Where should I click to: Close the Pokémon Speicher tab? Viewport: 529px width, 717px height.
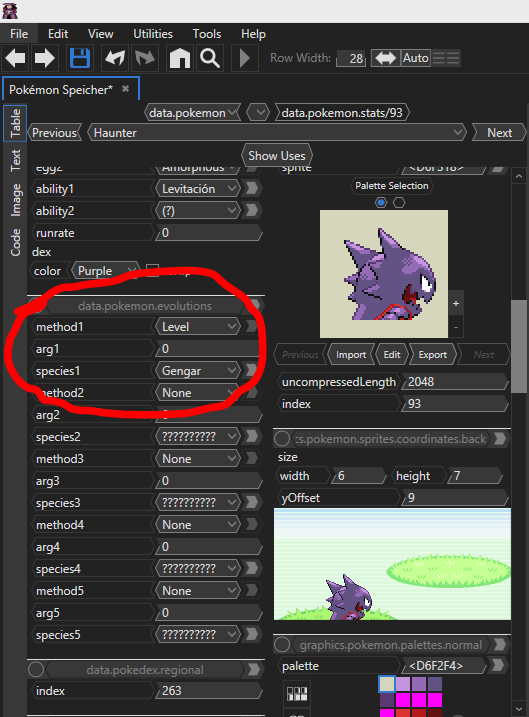tap(126, 89)
